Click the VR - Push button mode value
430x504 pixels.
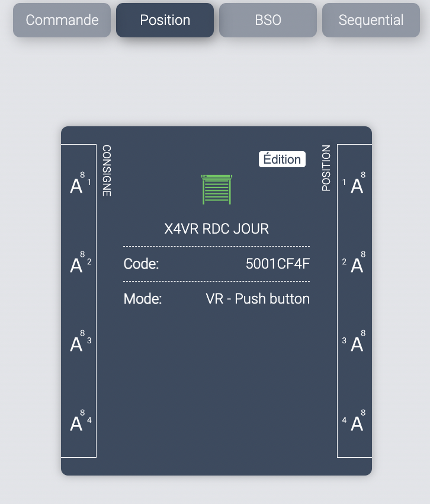[x=258, y=298]
